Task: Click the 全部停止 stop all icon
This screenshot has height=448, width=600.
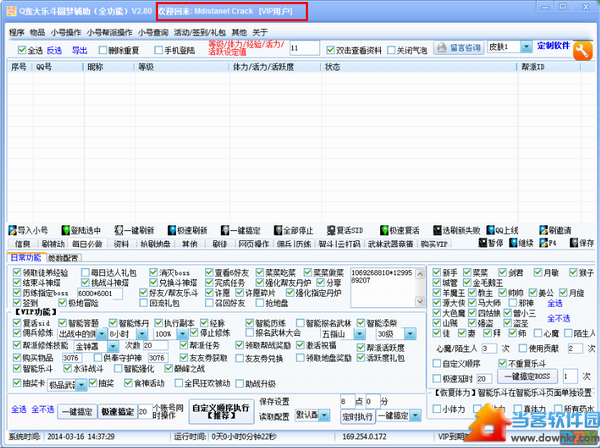Action: (278, 230)
